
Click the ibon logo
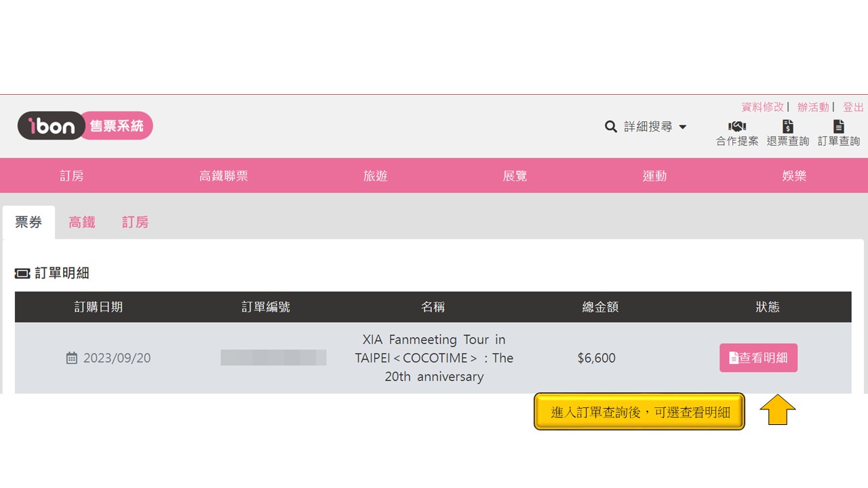pos(51,126)
